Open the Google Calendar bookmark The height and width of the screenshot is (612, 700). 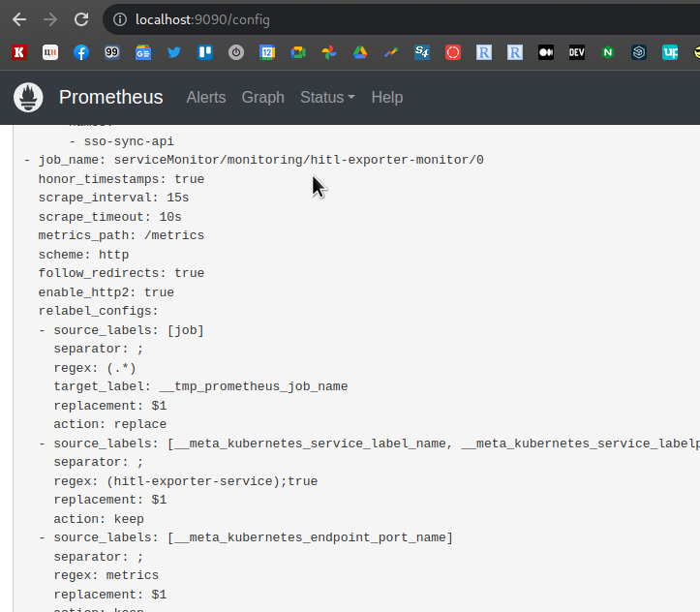click(x=267, y=52)
